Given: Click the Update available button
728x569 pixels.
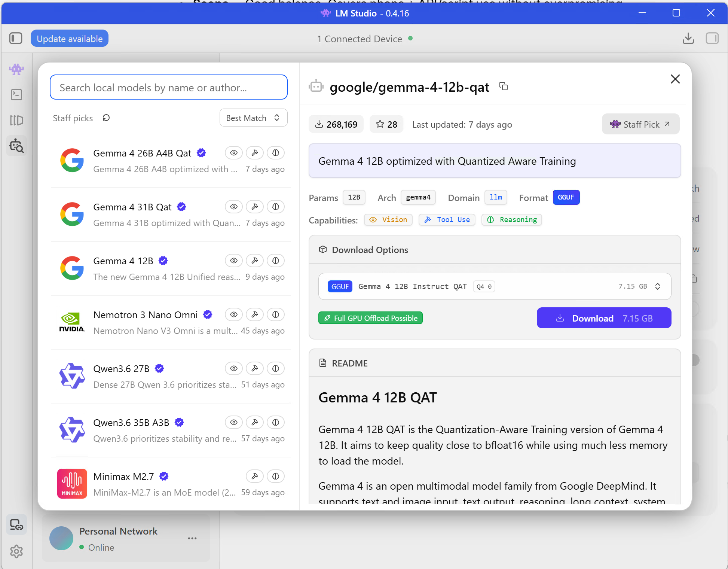Looking at the screenshot, I should click(x=70, y=39).
